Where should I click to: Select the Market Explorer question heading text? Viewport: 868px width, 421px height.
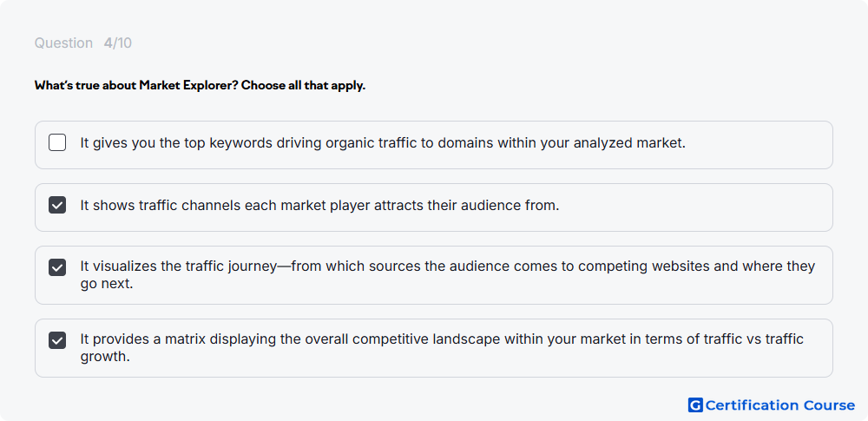(200, 86)
